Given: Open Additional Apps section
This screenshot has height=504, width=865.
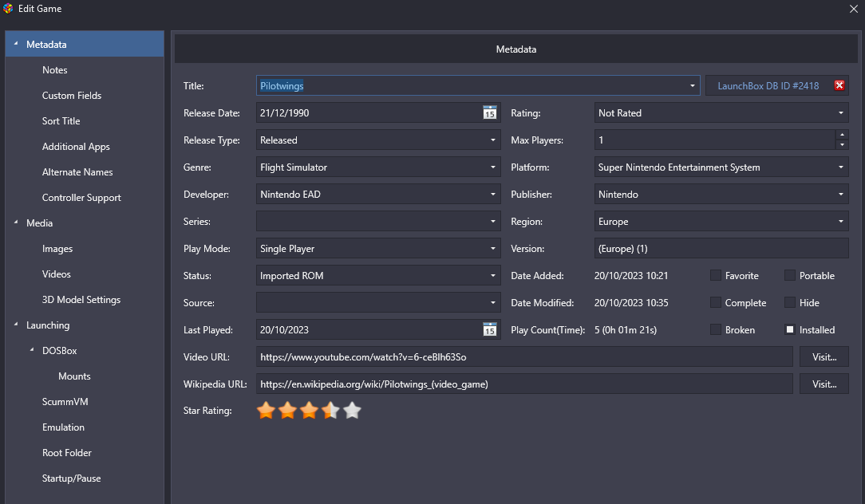Looking at the screenshot, I should [76, 147].
